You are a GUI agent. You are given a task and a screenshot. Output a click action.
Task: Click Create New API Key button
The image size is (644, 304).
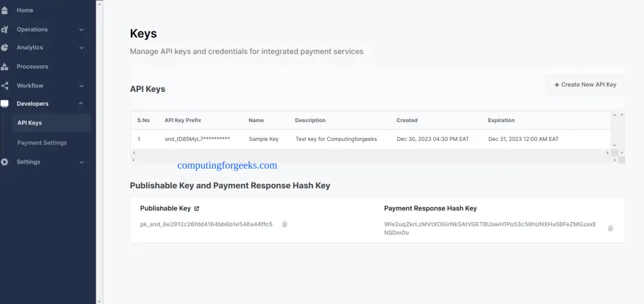coord(586,84)
